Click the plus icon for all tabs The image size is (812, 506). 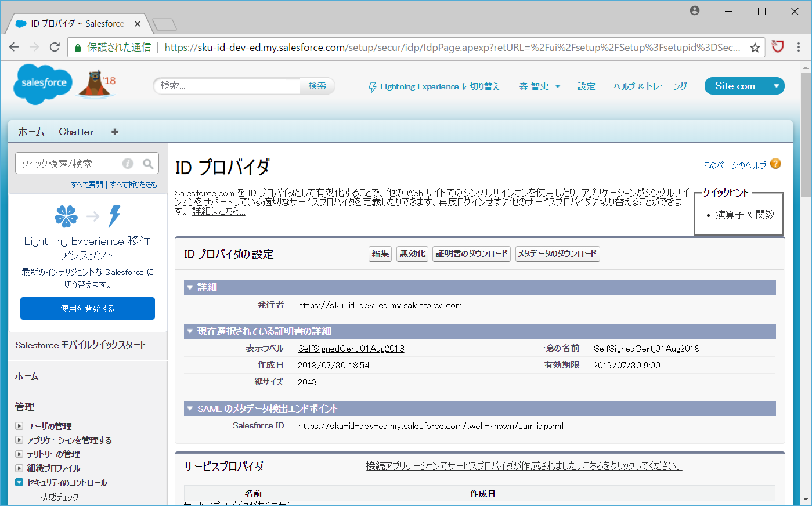[x=115, y=132]
